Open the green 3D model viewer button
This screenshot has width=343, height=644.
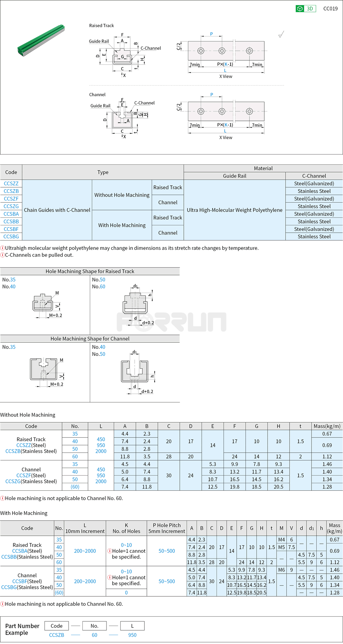tap(305, 9)
